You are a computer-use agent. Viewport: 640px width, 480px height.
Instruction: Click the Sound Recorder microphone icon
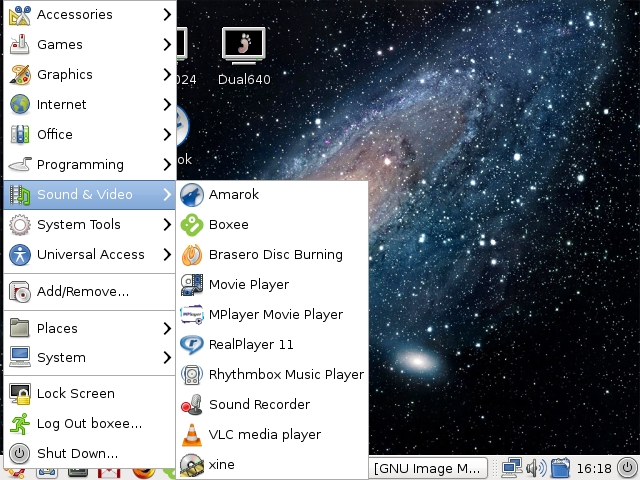pos(192,404)
